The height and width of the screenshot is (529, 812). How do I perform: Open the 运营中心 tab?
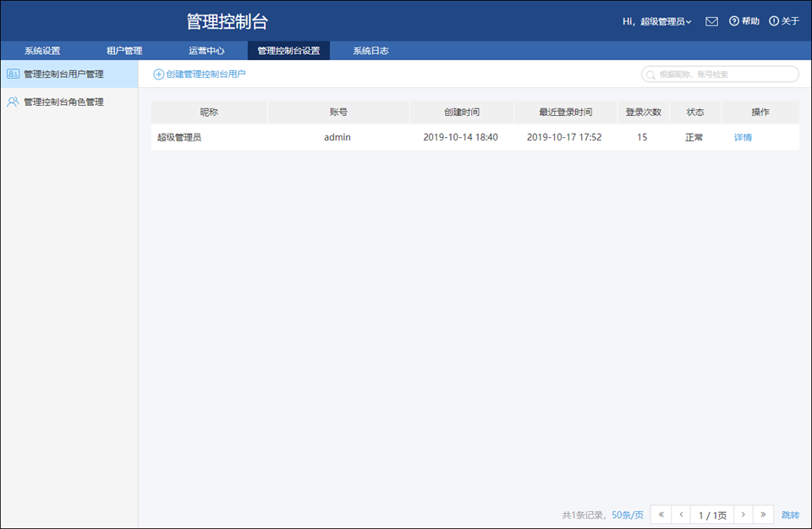coord(206,50)
